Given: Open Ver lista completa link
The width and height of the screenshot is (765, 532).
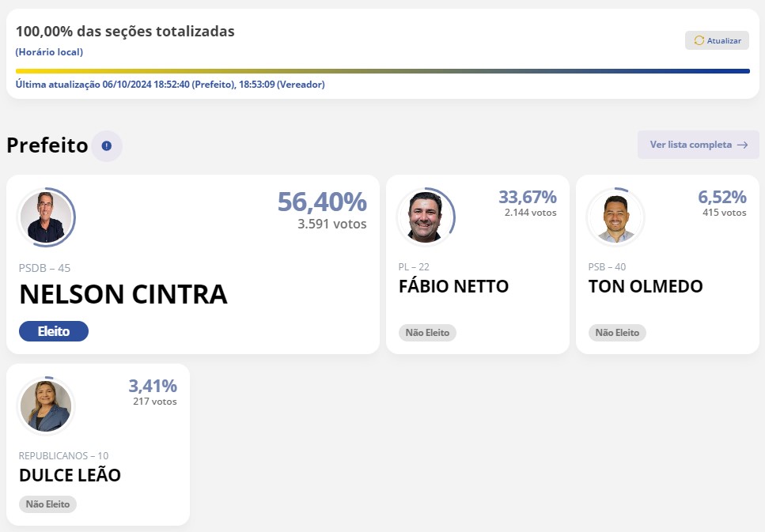Looking at the screenshot, I should click(x=699, y=145).
